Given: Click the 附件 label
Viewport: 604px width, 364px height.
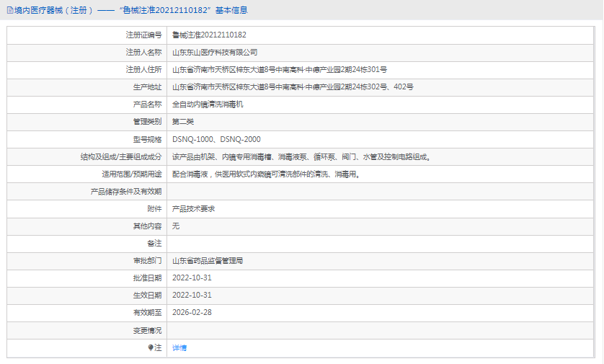Looking at the screenshot, I should [154, 209].
